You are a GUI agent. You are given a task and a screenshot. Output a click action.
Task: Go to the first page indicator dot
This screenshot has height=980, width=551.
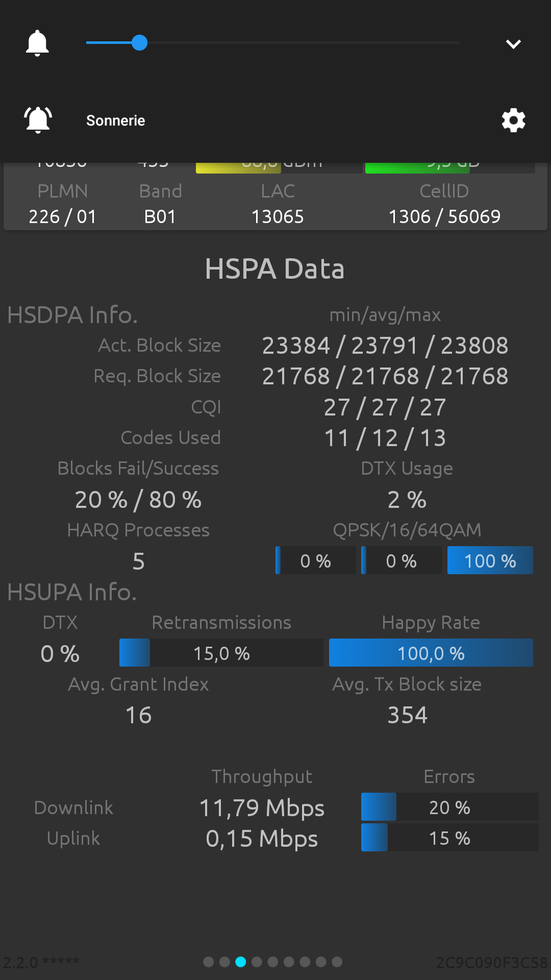(x=208, y=962)
